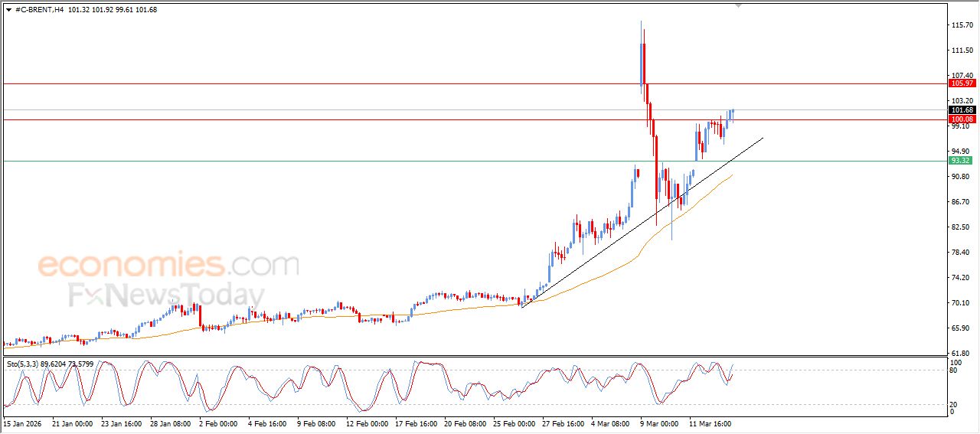Open the dropdown arrow beside #C-BRENT,H4
Screen dimensions: 980x434
point(8,10)
